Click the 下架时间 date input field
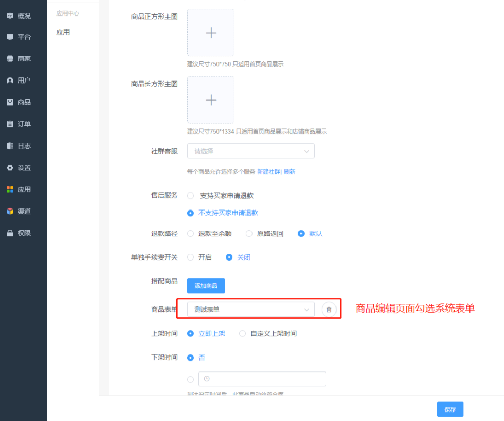Image resolution: width=504 pixels, height=421 pixels. coord(262,379)
